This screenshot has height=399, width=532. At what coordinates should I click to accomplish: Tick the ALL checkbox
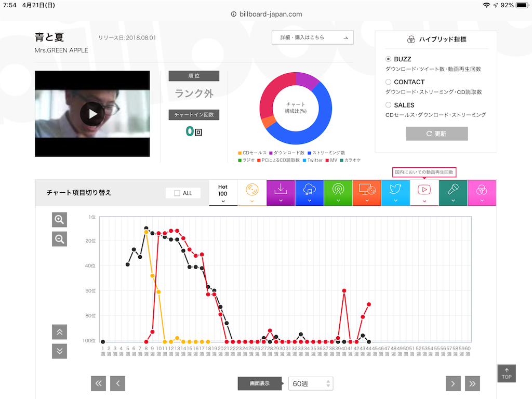point(177,193)
